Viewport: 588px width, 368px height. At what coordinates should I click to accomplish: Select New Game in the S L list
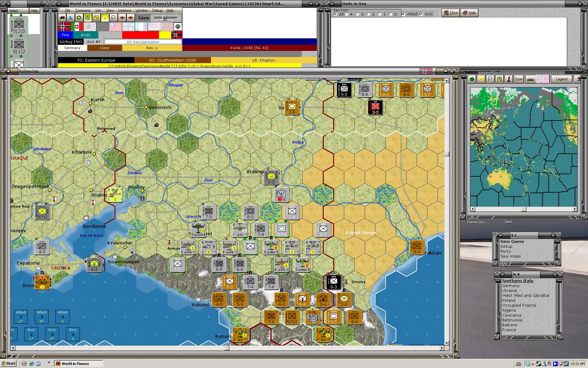(x=512, y=241)
